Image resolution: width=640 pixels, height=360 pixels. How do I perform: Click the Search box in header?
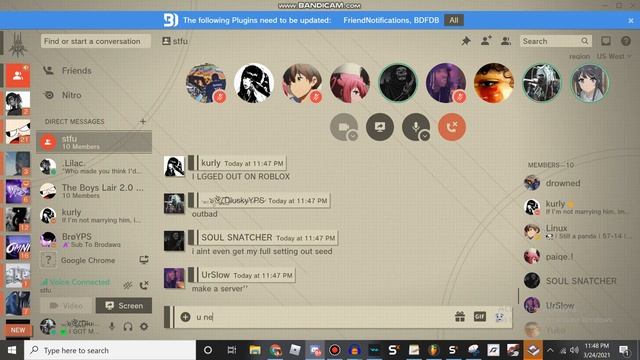556,41
